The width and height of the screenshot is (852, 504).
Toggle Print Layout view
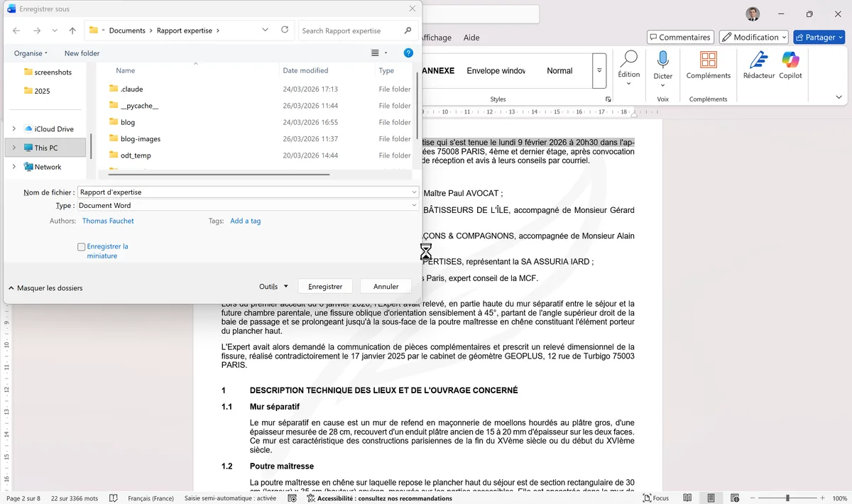click(711, 498)
